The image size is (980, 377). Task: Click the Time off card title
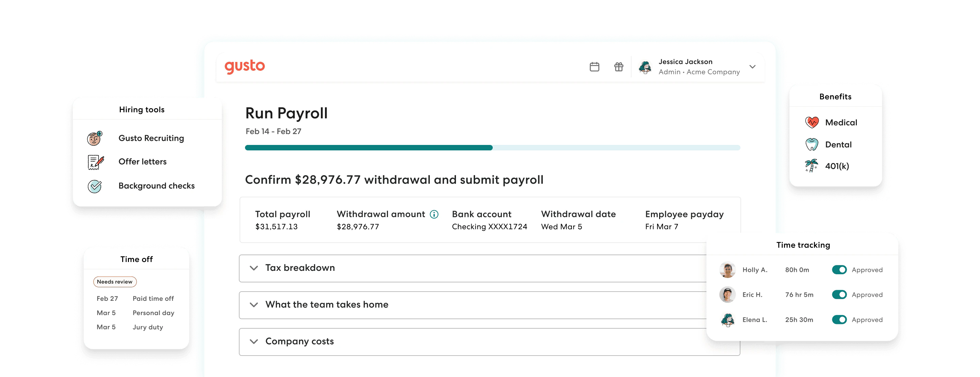click(136, 260)
